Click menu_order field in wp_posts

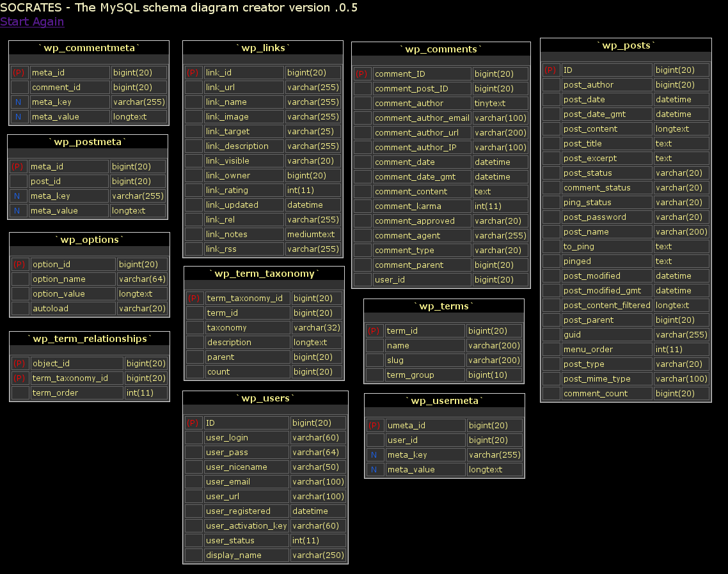[x=607, y=350]
